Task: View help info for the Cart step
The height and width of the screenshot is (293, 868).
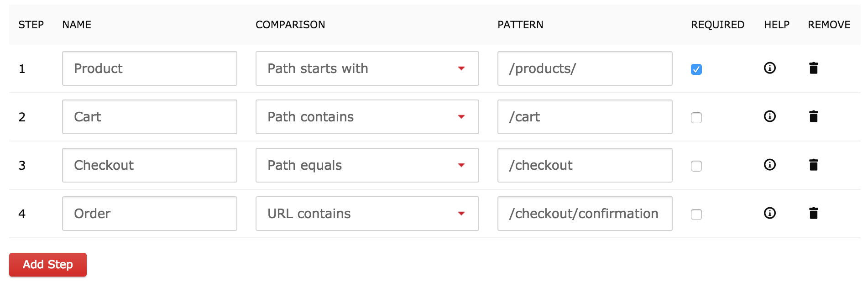Action: point(770,117)
